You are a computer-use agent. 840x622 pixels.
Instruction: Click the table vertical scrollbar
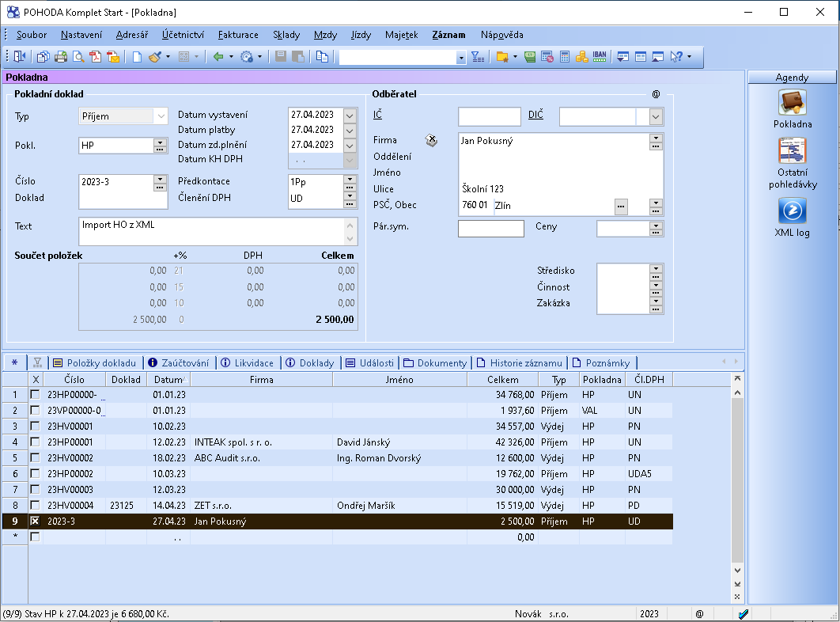click(x=738, y=480)
